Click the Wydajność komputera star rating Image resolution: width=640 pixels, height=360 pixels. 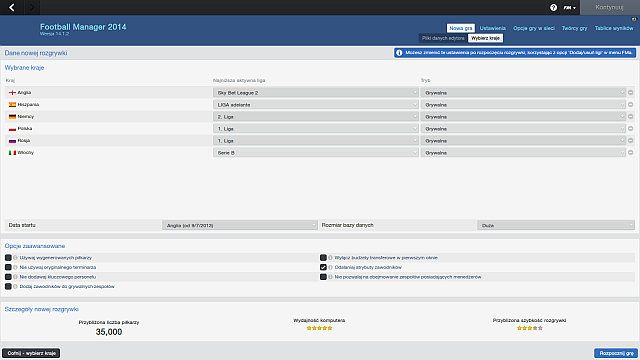point(319,328)
